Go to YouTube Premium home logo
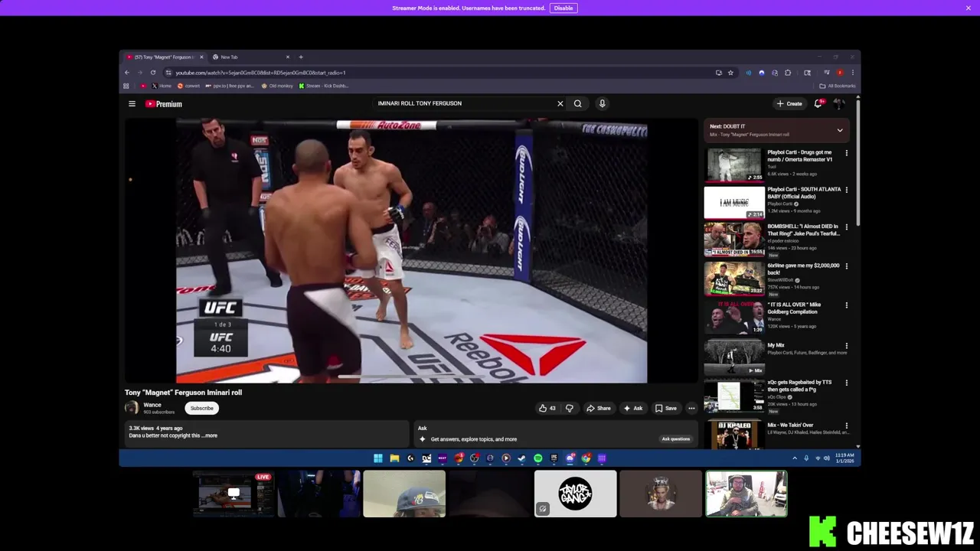 tap(164, 104)
